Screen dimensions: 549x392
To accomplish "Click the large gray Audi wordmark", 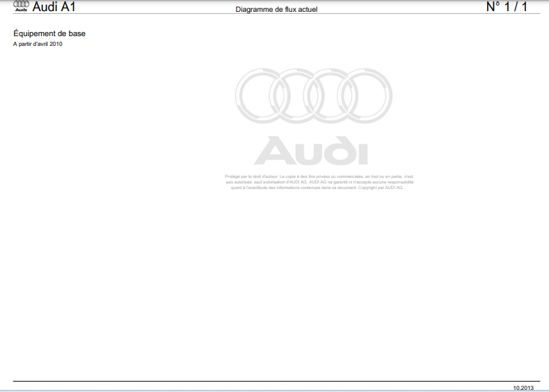I will pyautogui.click(x=310, y=151).
